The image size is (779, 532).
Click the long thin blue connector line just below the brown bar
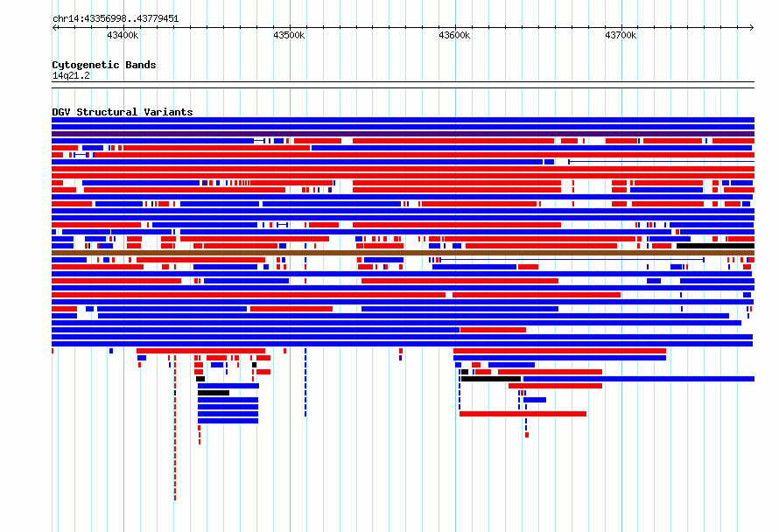point(572,260)
